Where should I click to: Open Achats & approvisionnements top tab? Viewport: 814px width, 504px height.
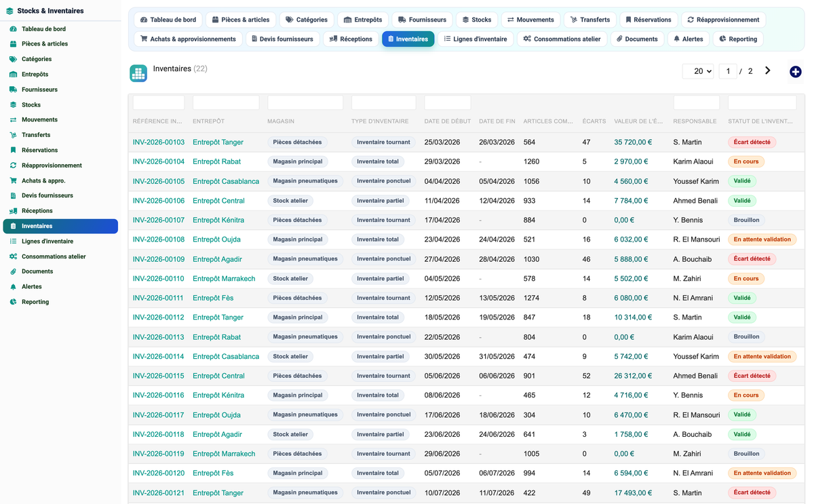tap(188, 39)
